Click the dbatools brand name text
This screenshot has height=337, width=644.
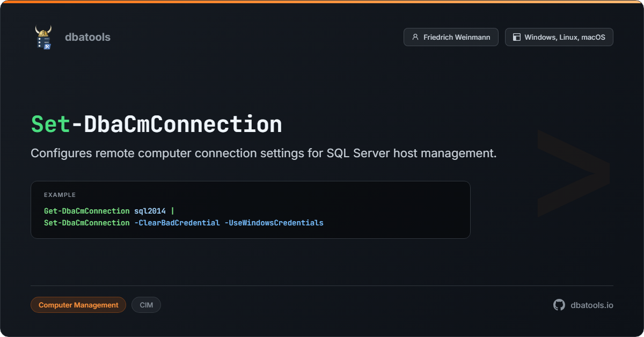[x=87, y=37]
